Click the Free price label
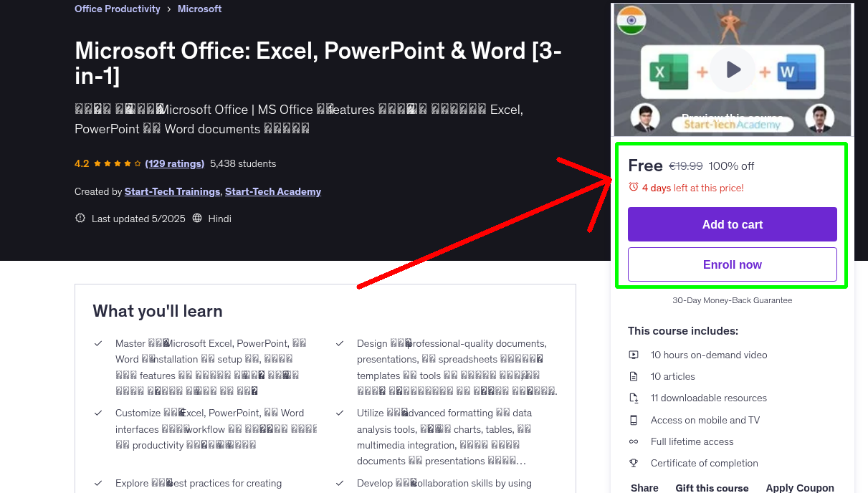This screenshot has height=493, width=868. click(x=645, y=166)
